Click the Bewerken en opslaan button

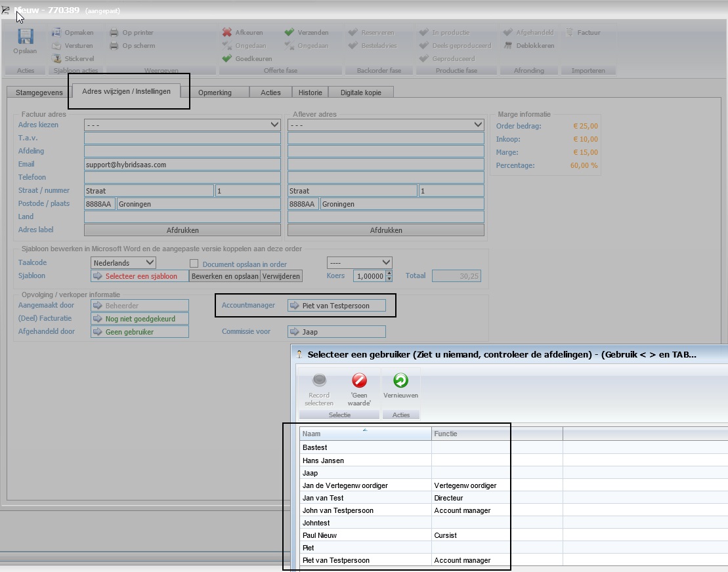tap(225, 276)
